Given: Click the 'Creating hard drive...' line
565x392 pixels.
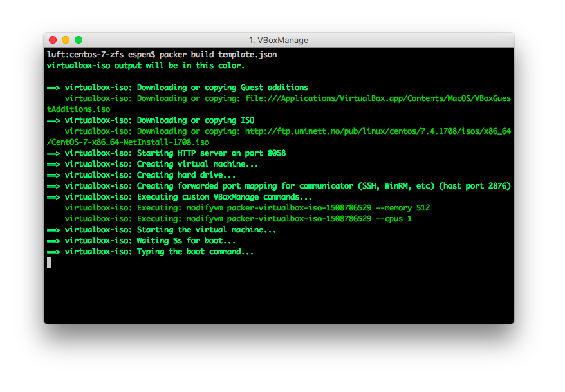Looking at the screenshot, I should click(142, 175).
